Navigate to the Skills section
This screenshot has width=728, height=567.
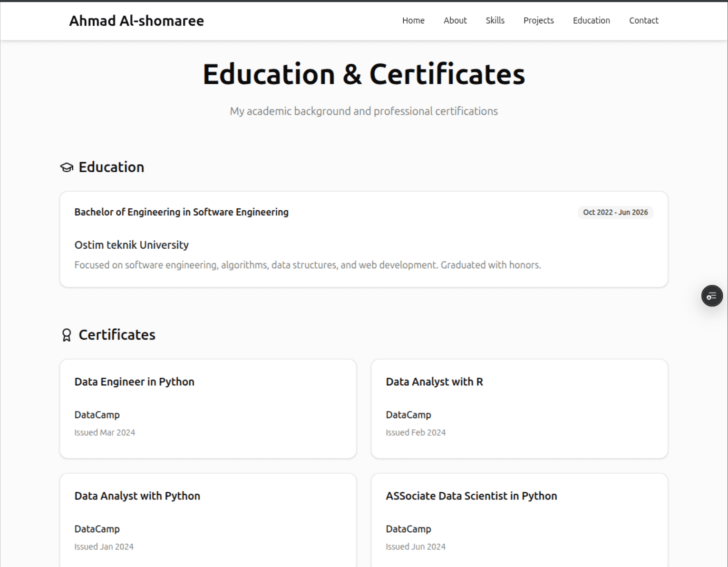click(495, 20)
